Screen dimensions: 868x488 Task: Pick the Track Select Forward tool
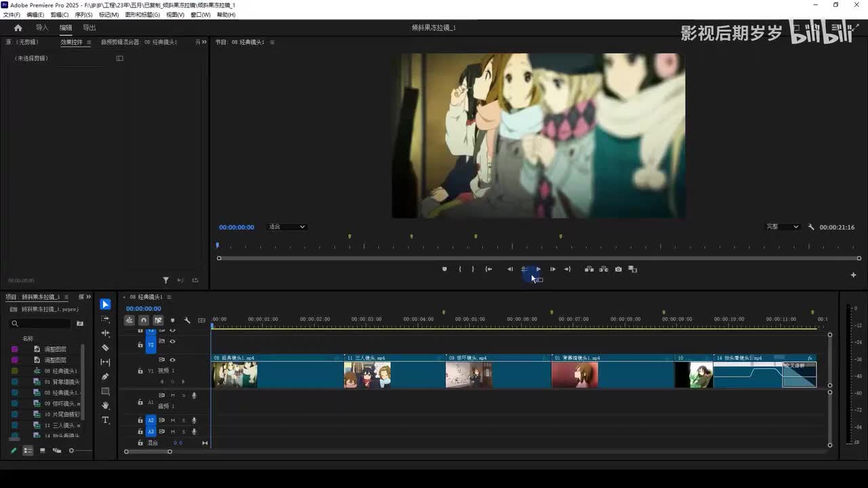coord(105,319)
